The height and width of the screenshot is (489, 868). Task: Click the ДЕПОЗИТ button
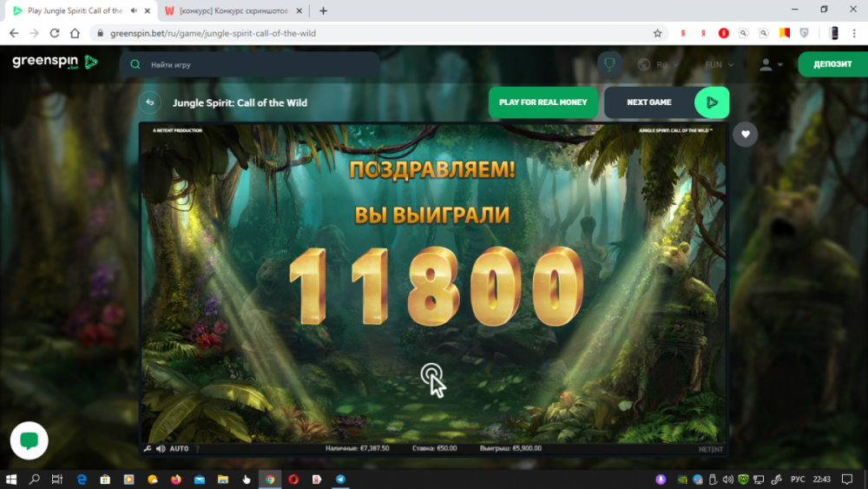[x=832, y=64]
